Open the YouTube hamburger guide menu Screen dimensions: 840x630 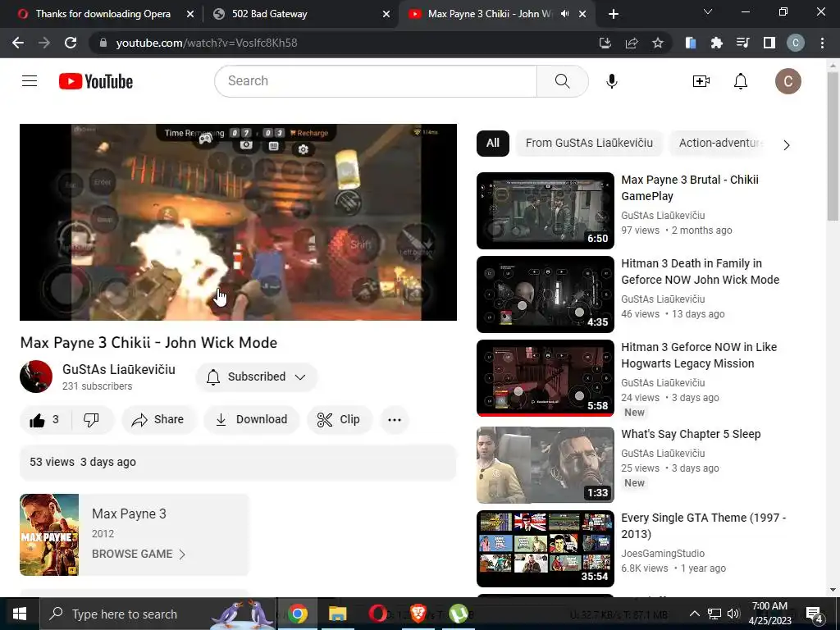point(30,81)
